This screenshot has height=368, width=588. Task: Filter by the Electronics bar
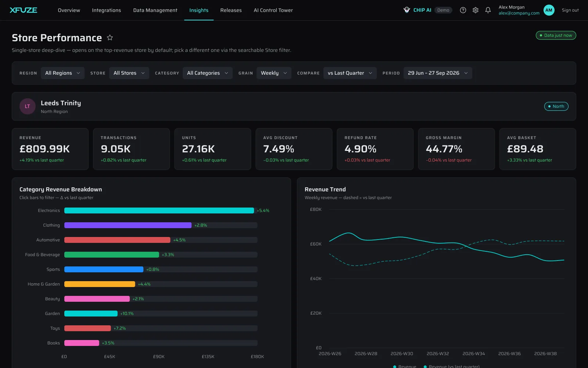pos(159,210)
